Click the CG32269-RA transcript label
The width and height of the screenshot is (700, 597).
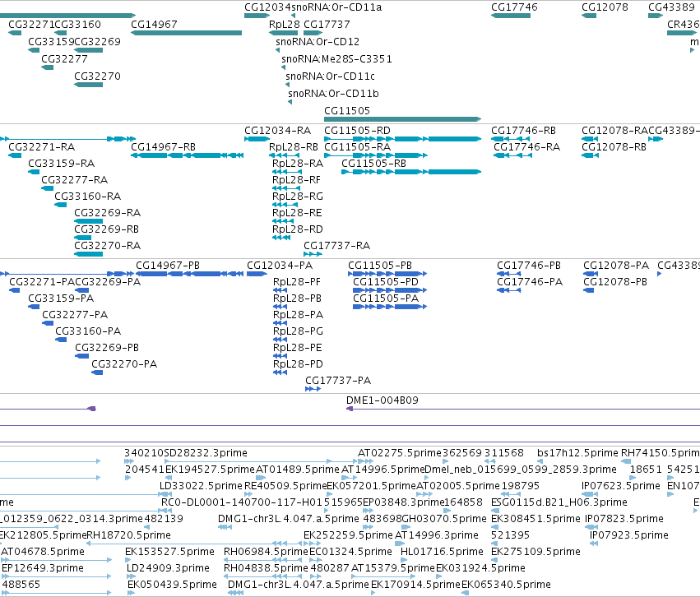click(107, 213)
